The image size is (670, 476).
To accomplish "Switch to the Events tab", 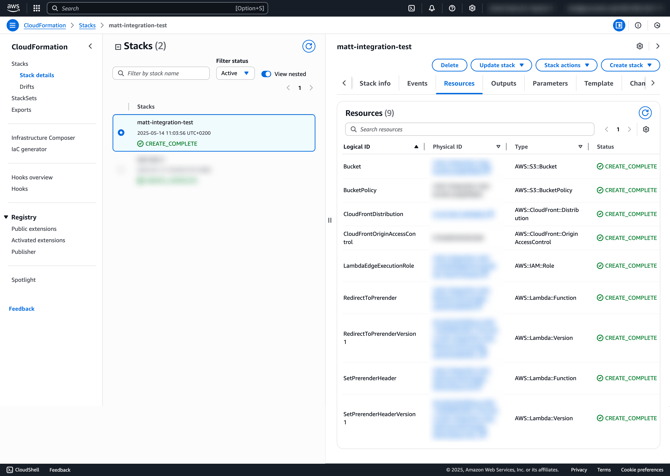I will pyautogui.click(x=417, y=83).
